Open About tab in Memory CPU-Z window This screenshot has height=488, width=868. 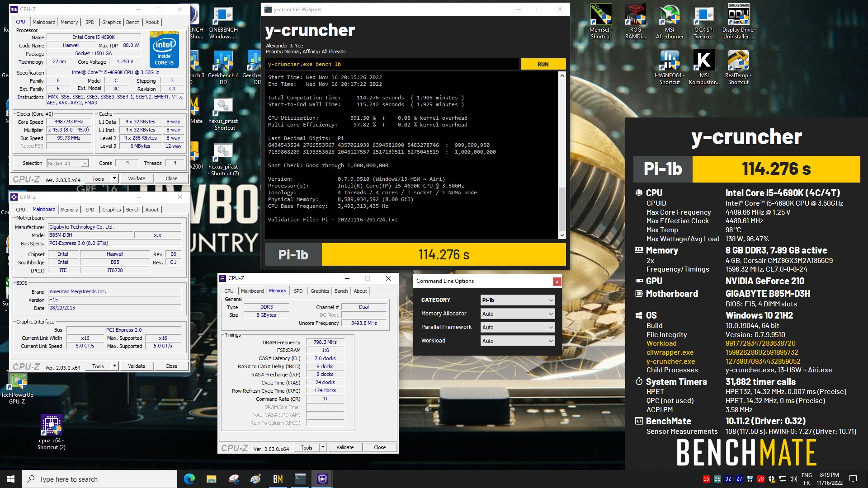360,291
